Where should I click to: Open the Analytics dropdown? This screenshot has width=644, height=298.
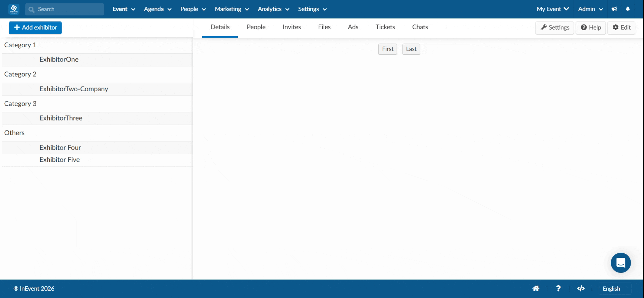[273, 9]
